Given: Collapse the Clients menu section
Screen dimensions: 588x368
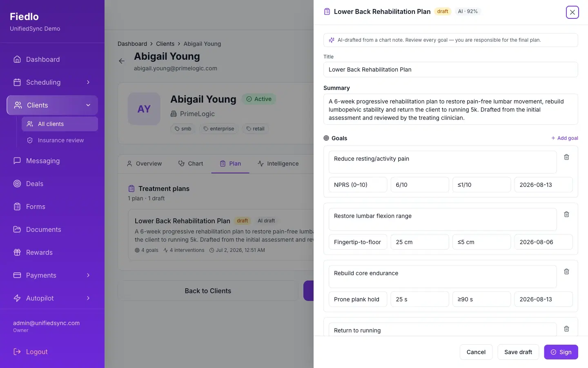Looking at the screenshot, I should (x=88, y=105).
